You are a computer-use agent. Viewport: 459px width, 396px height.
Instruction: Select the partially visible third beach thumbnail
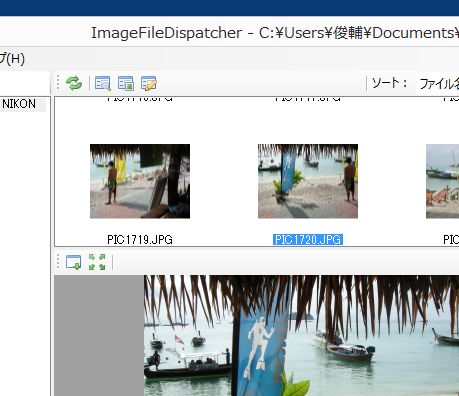[442, 181]
